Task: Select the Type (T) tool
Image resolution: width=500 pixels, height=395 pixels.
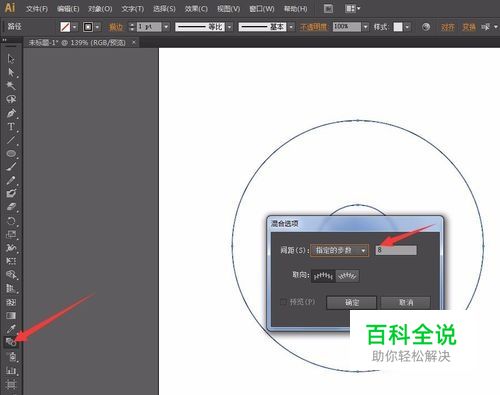Action: point(11,127)
